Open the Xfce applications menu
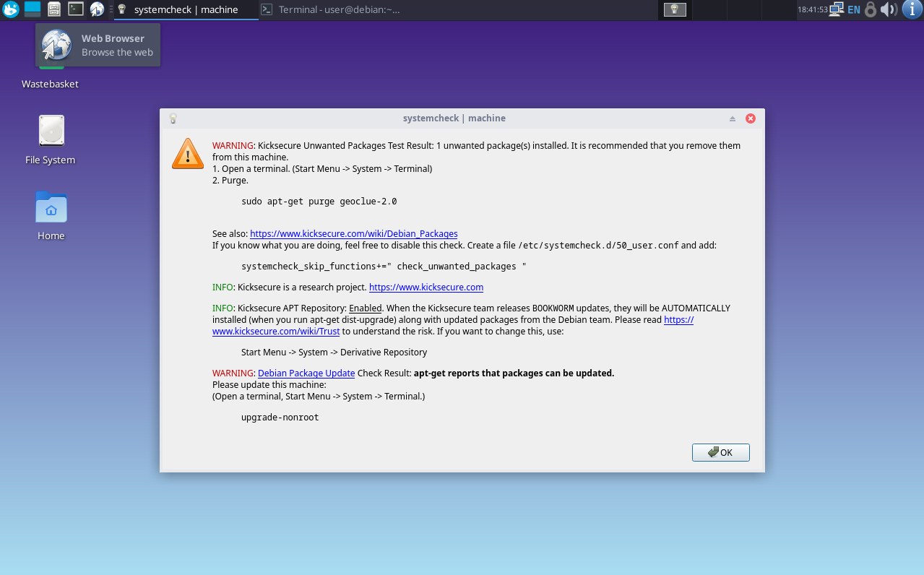 coord(10,9)
